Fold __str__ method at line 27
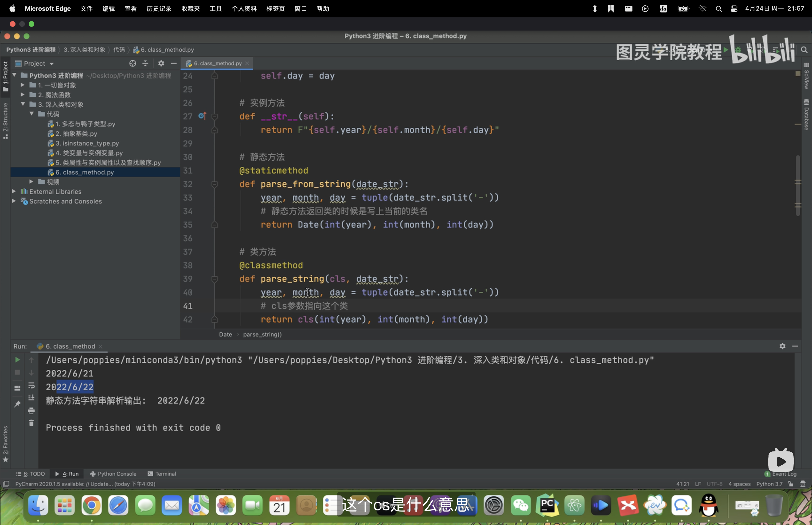The height and width of the screenshot is (525, 812). coord(215,117)
